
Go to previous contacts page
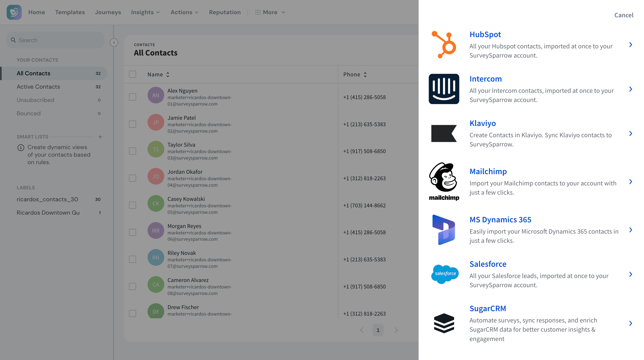(x=362, y=330)
